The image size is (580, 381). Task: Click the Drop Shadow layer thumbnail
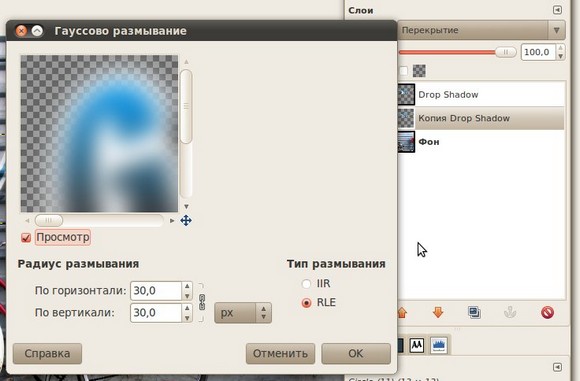[x=407, y=95]
